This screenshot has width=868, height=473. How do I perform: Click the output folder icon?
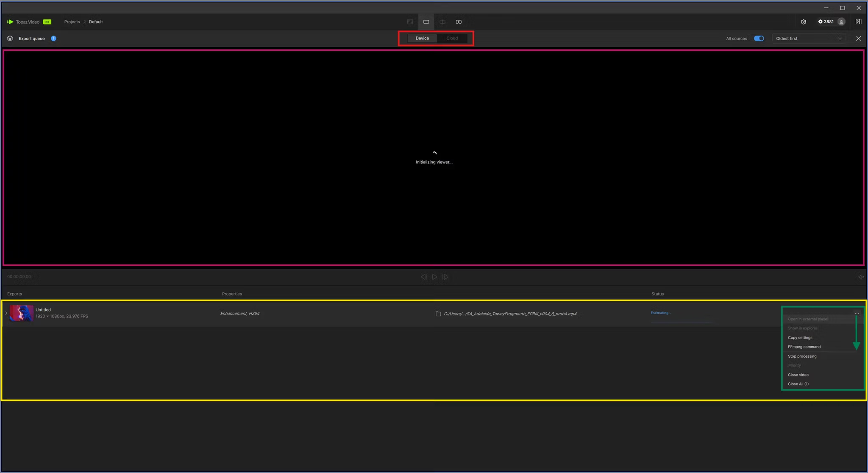[438, 314]
